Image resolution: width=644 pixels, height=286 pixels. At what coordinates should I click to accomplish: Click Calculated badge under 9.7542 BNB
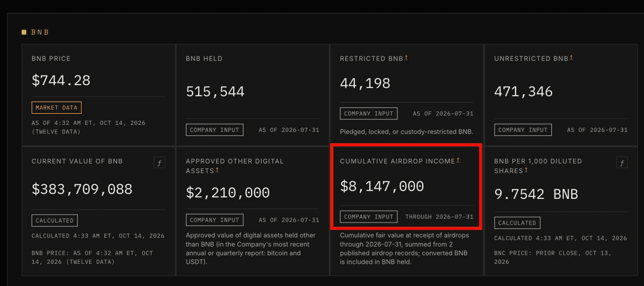[517, 223]
